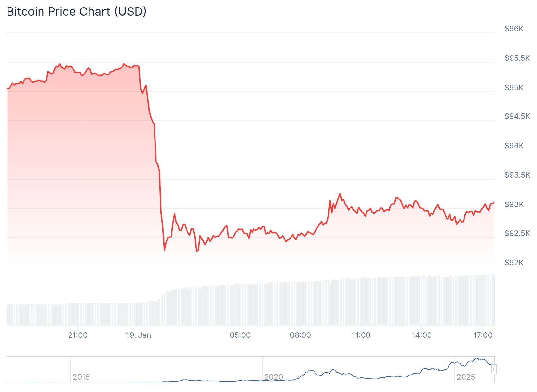Click the Bitcoin Price Chart (USD) title

coord(77,12)
